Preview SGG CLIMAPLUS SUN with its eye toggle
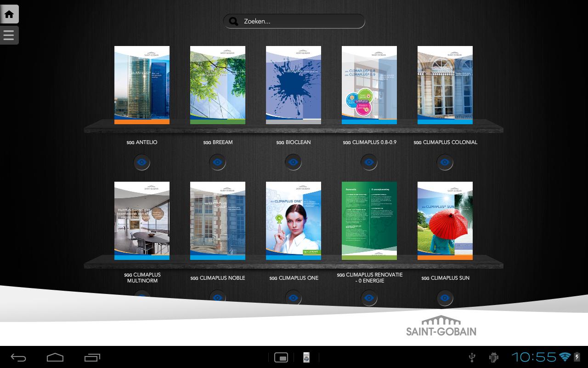 click(x=445, y=298)
